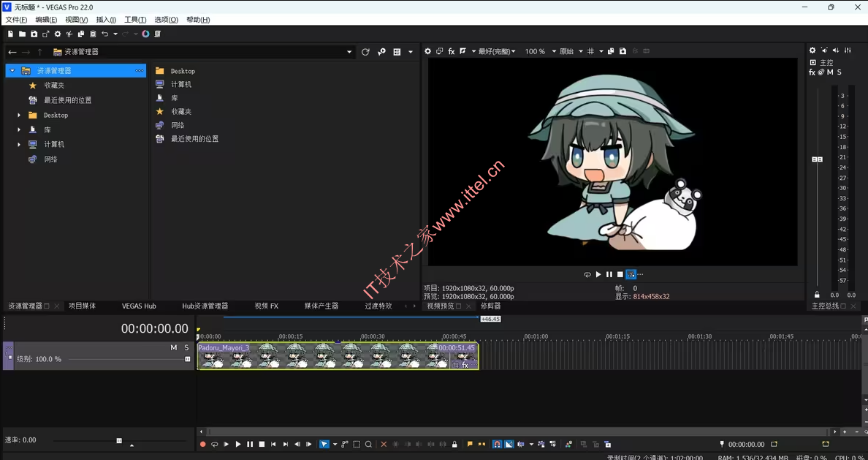
Task: Select the zoom magnifier tool in timeline toolbar
Action: 368,445
